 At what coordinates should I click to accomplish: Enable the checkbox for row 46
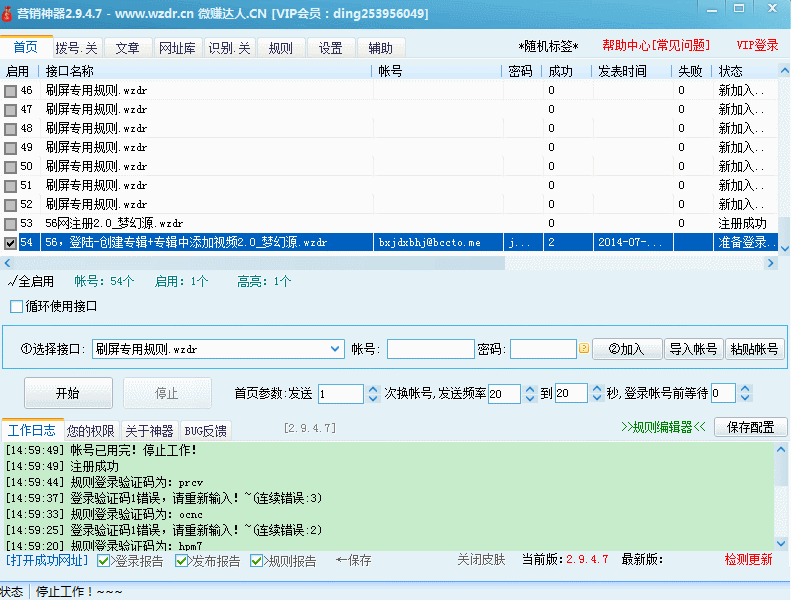[x=10, y=91]
